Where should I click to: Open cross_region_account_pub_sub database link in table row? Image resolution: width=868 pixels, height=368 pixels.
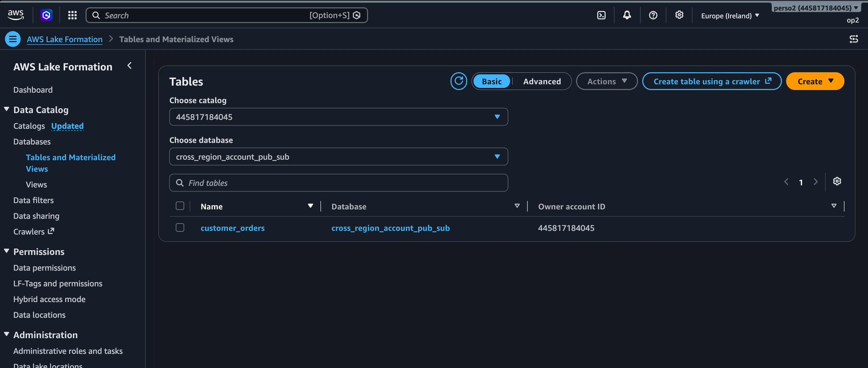391,228
